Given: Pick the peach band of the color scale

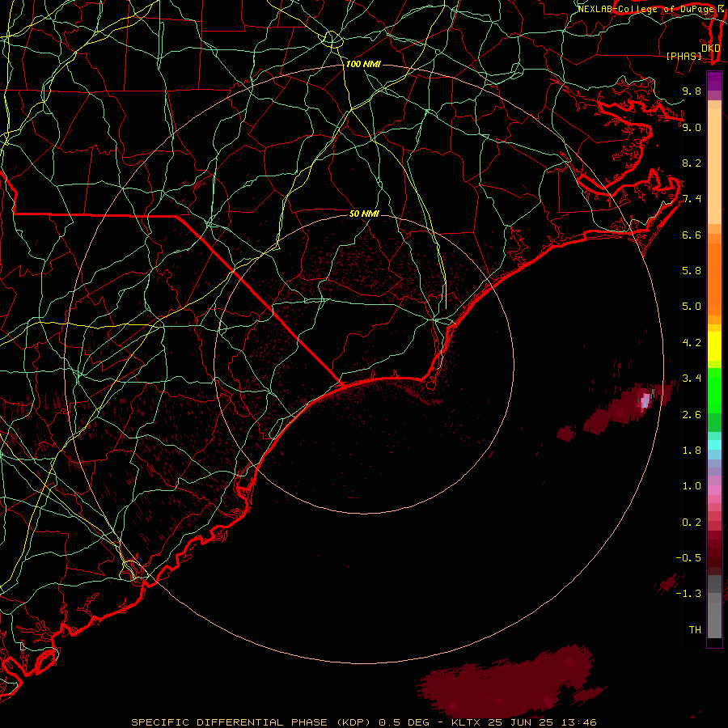Looking at the screenshot, I should [x=714, y=163].
